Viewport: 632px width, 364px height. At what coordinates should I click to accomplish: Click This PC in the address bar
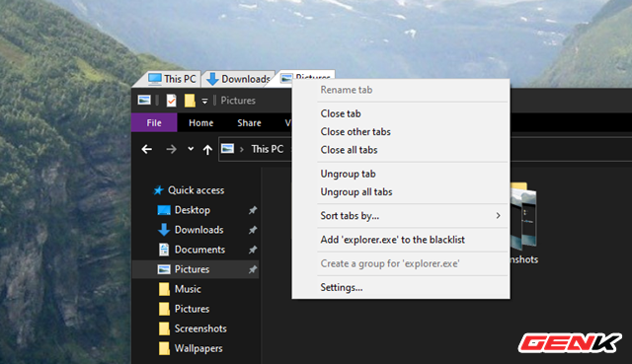(268, 149)
